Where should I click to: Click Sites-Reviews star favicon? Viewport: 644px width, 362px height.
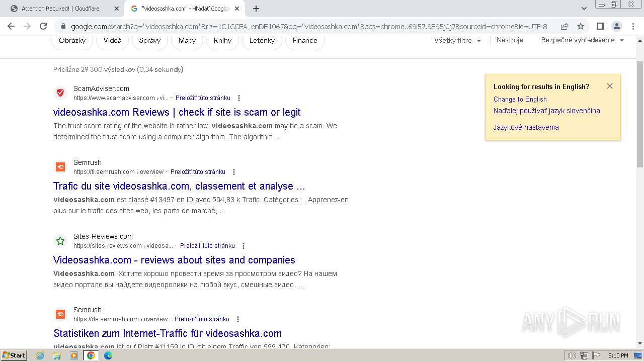pos(60,241)
